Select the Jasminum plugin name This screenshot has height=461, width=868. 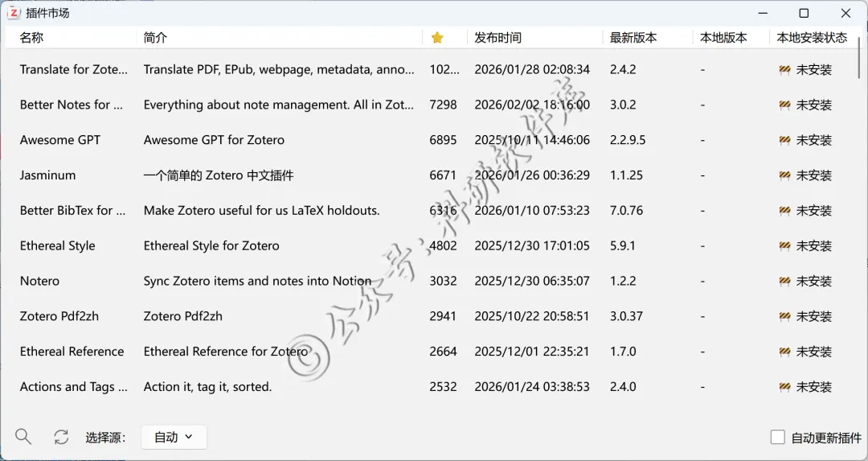point(47,175)
